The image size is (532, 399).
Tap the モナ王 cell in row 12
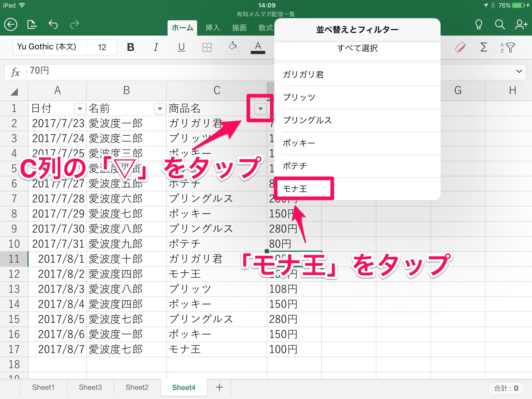[x=217, y=274]
